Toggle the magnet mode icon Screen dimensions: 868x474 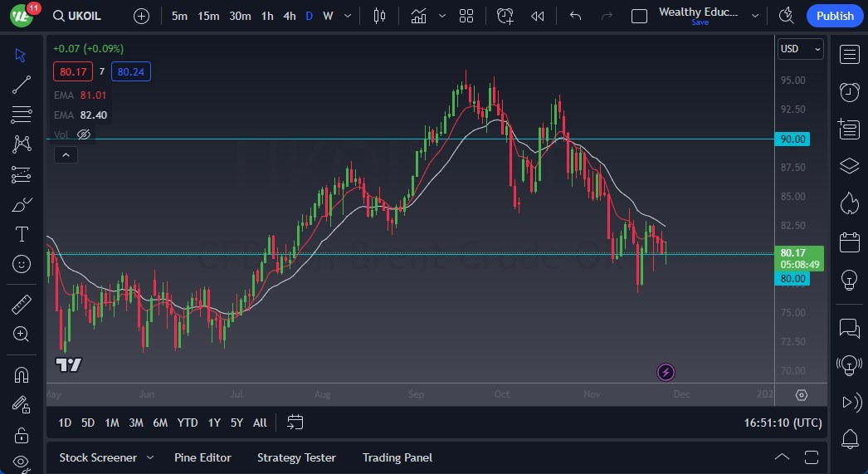pyautogui.click(x=22, y=374)
